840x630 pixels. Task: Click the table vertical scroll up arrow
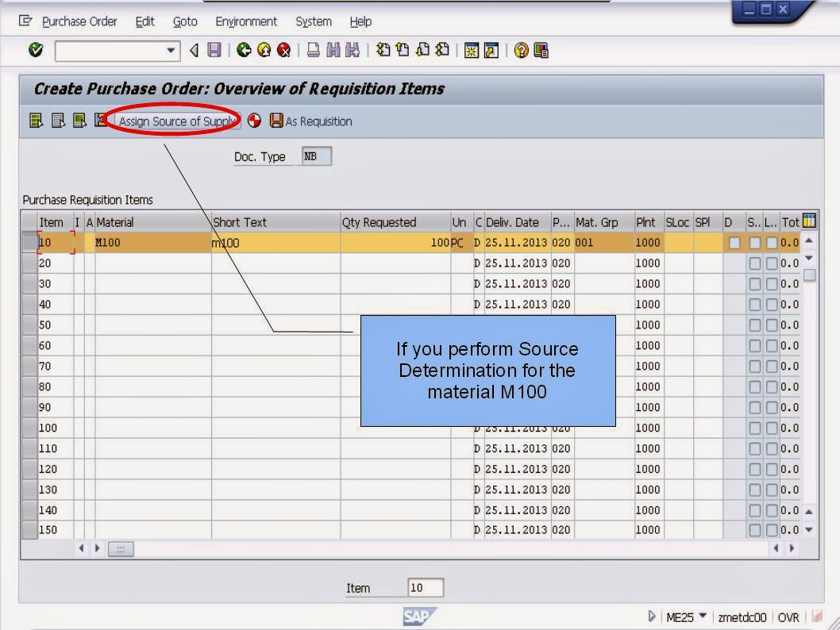810,241
